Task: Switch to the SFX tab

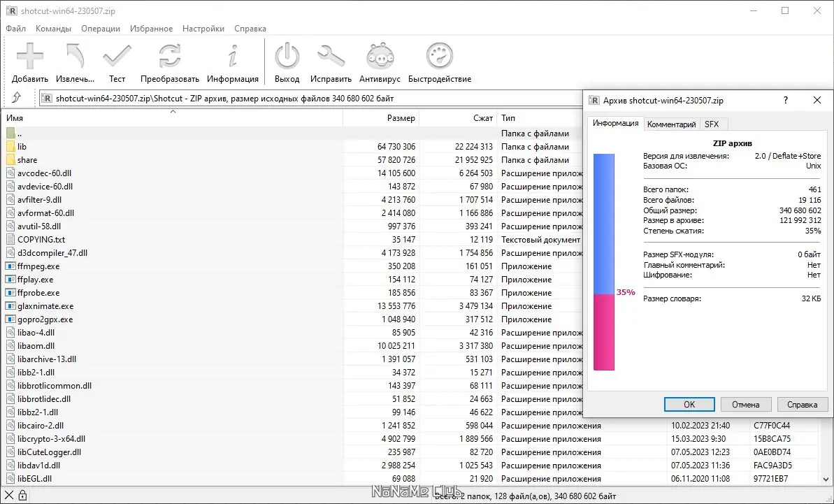Action: (x=712, y=124)
